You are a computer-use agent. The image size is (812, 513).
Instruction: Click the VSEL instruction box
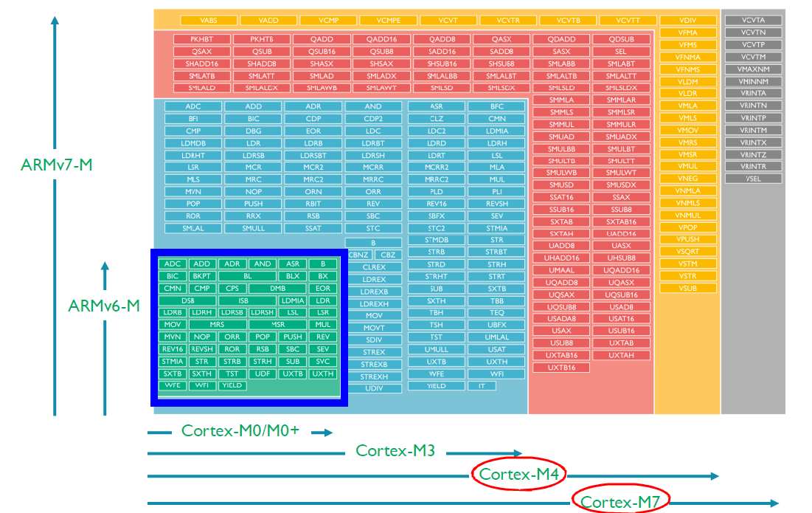tap(753, 179)
